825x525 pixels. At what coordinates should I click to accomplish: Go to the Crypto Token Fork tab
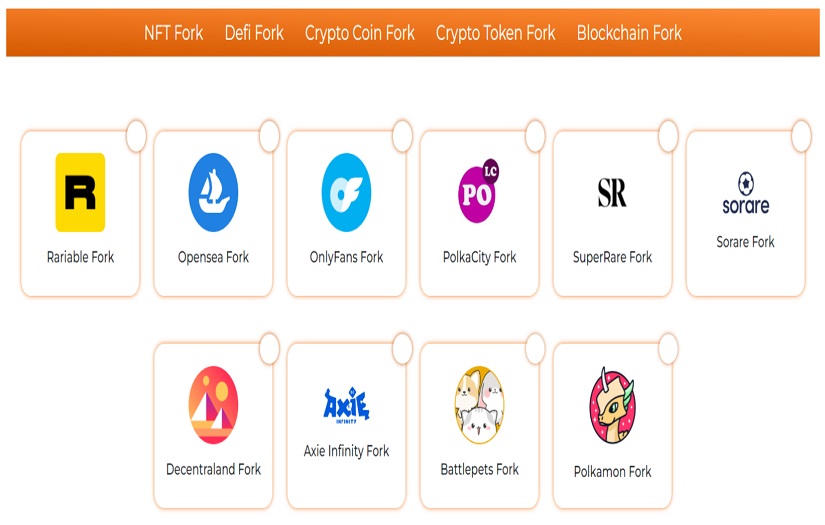(x=495, y=33)
